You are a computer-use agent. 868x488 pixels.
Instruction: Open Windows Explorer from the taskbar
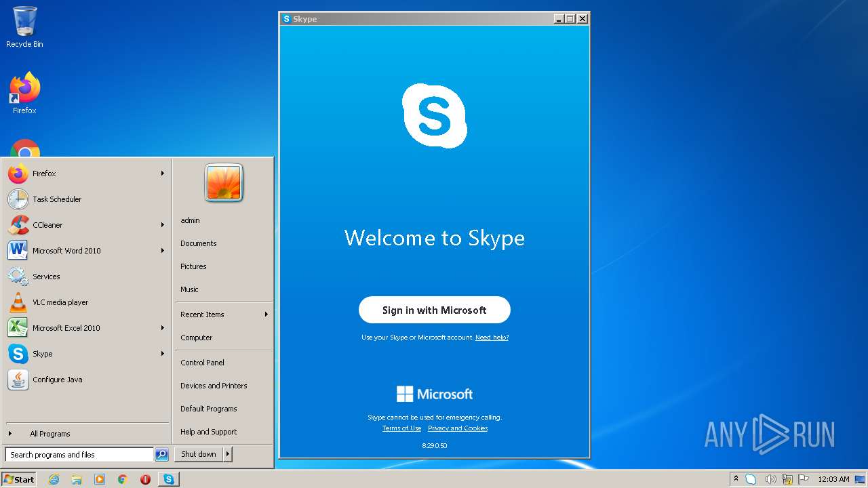77,479
